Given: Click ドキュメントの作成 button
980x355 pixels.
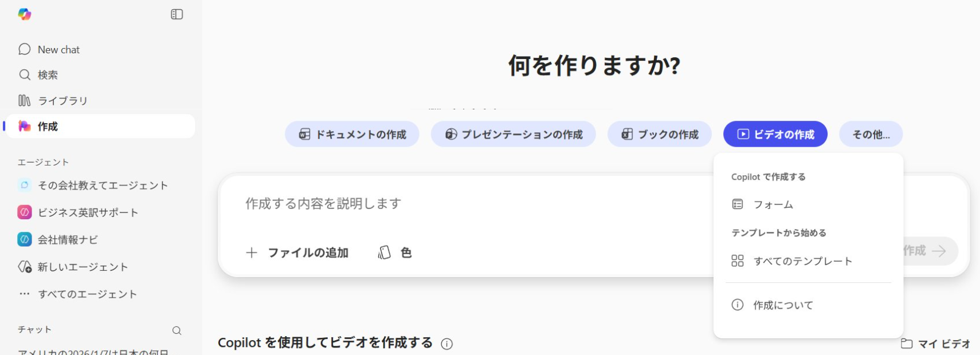Looking at the screenshot, I should click(x=352, y=135).
